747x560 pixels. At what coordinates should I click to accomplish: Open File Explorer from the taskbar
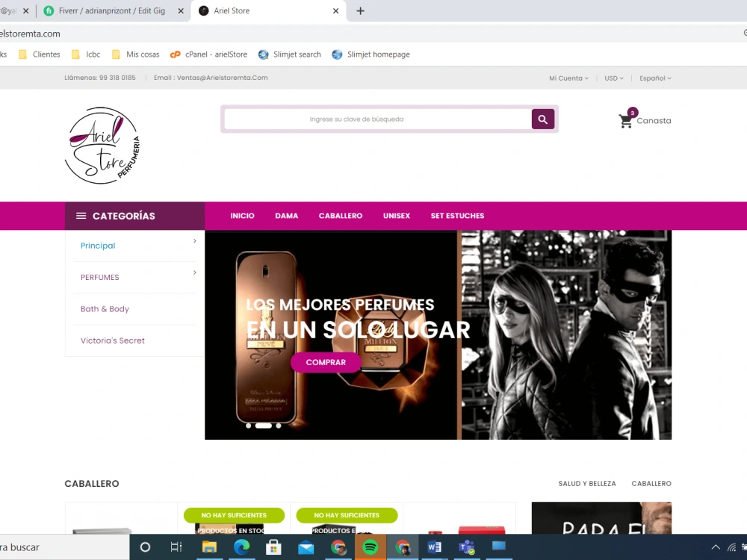[209, 547]
